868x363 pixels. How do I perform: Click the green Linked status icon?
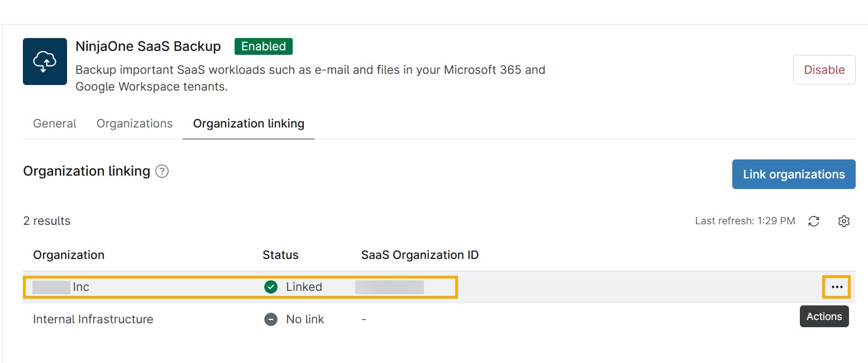[270, 286]
